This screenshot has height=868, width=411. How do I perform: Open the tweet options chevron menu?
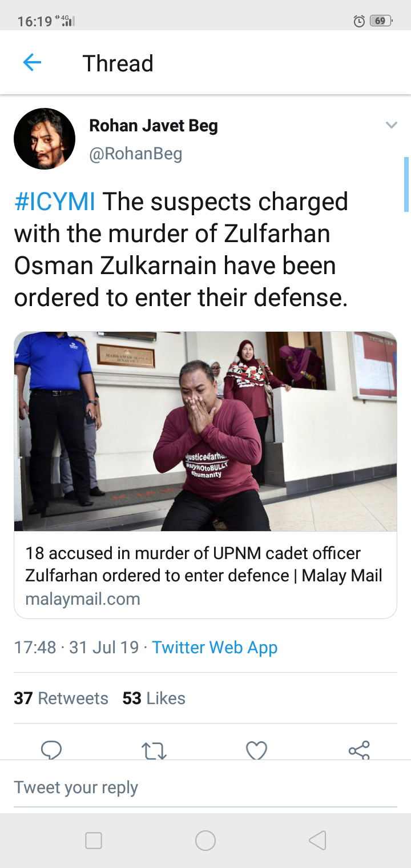click(391, 125)
